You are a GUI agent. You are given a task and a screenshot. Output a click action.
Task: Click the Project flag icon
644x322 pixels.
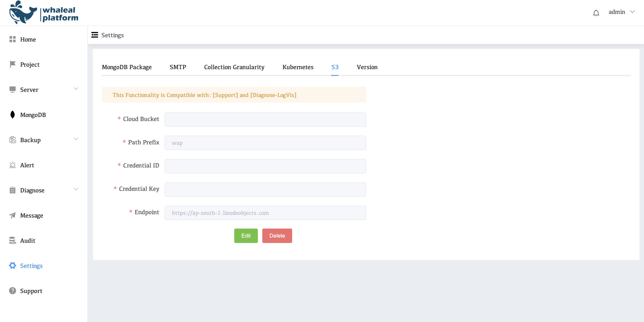[x=13, y=64]
